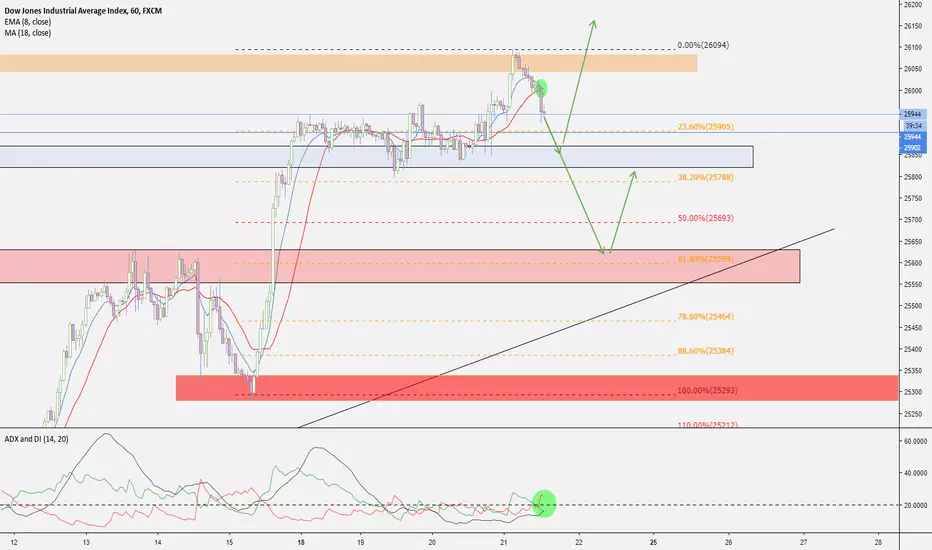This screenshot has height=550, width=932.
Task: Click date 25 on the time axis
Action: pos(653,542)
